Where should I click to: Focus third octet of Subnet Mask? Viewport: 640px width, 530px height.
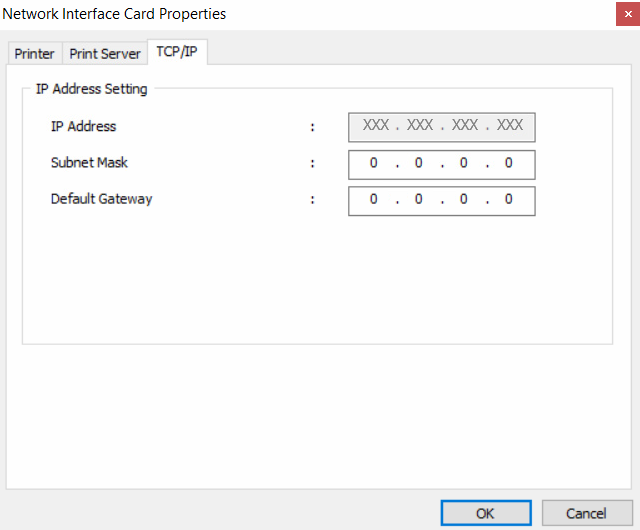[x=464, y=163]
